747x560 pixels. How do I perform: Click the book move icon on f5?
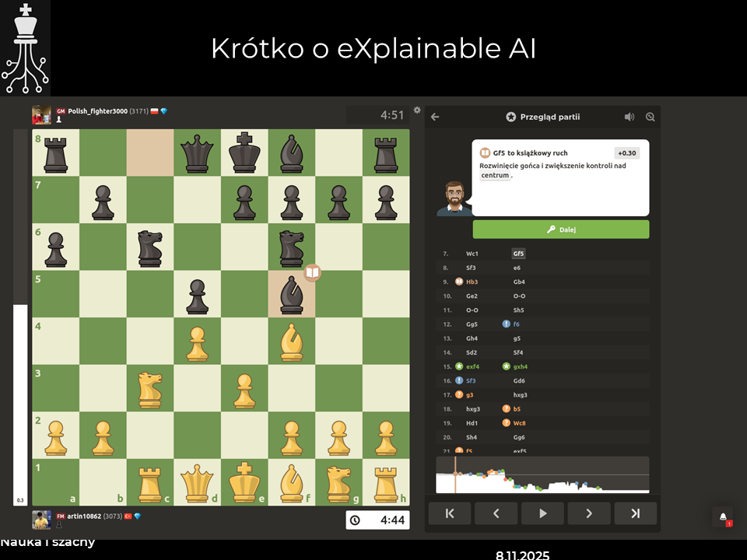pyautogui.click(x=312, y=272)
